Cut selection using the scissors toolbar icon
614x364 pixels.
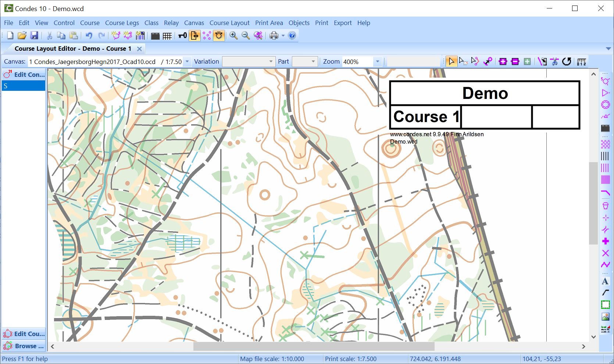[49, 35]
